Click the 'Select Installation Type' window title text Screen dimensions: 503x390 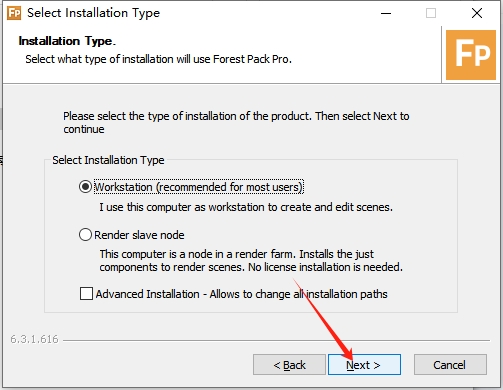[93, 13]
